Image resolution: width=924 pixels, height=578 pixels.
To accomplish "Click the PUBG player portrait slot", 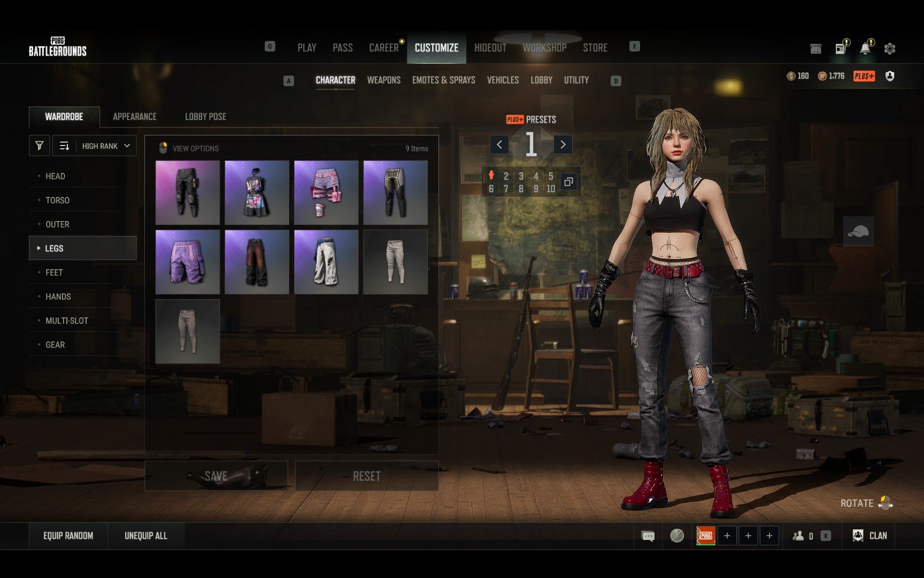I will point(705,536).
